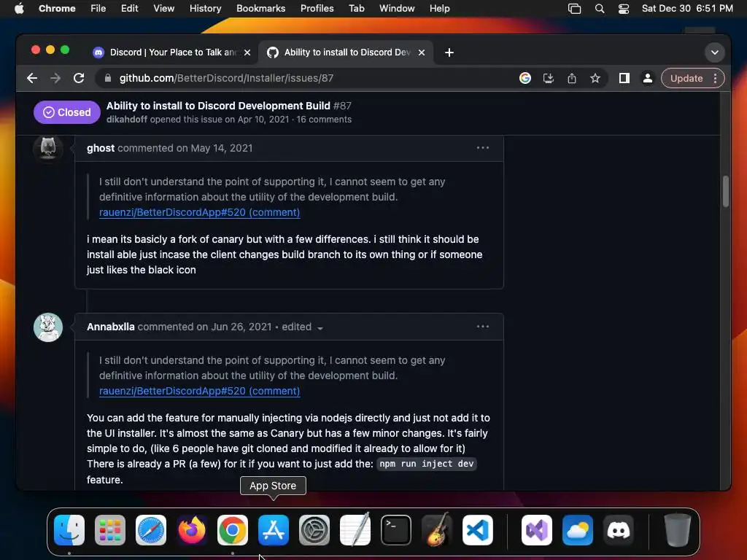Click the date and time in menu bar
This screenshot has width=747, height=560.
coord(687,9)
